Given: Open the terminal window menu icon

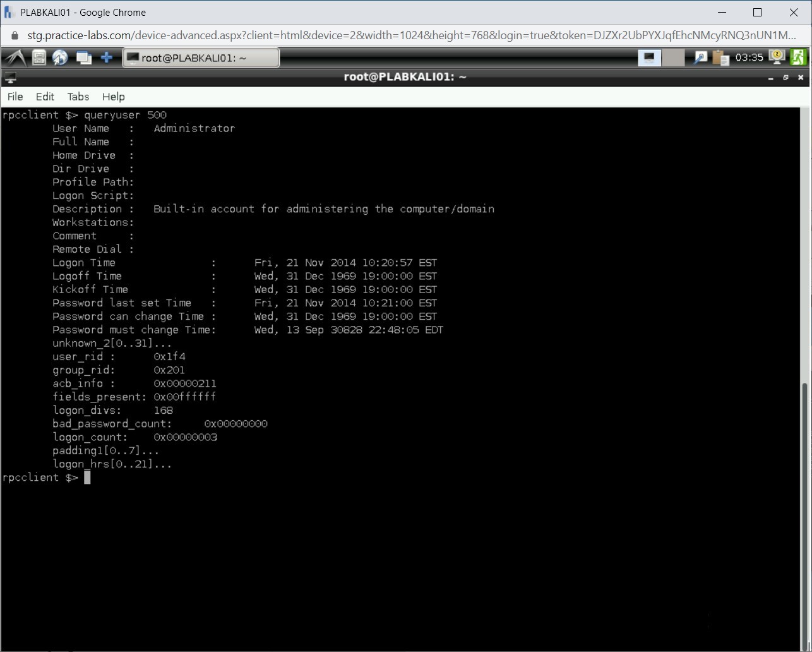Looking at the screenshot, I should click(10, 78).
